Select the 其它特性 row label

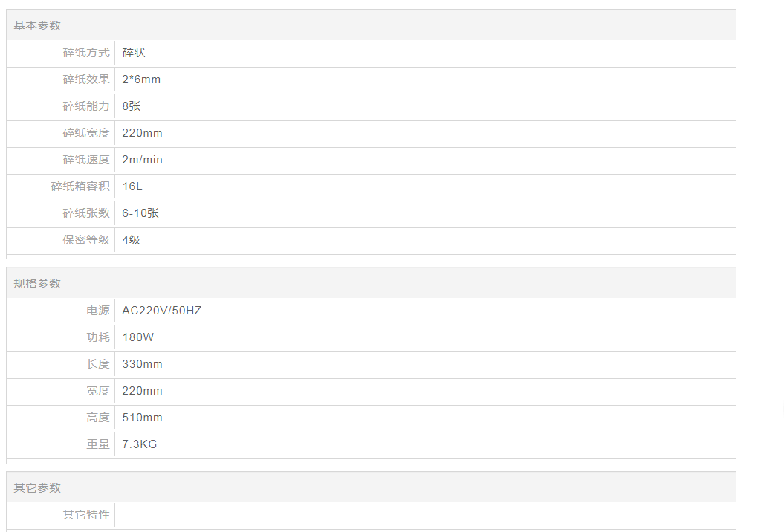86,515
